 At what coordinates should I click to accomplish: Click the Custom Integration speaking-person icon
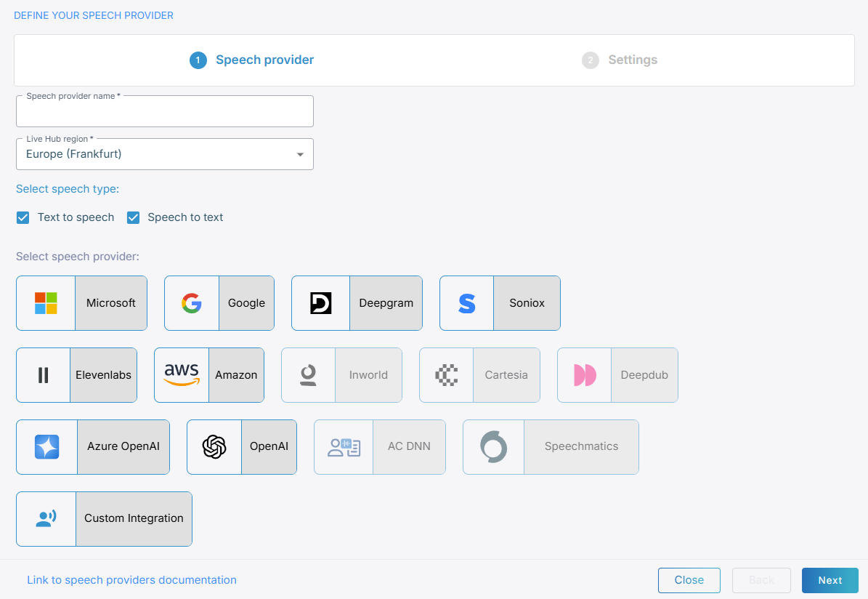click(x=46, y=518)
